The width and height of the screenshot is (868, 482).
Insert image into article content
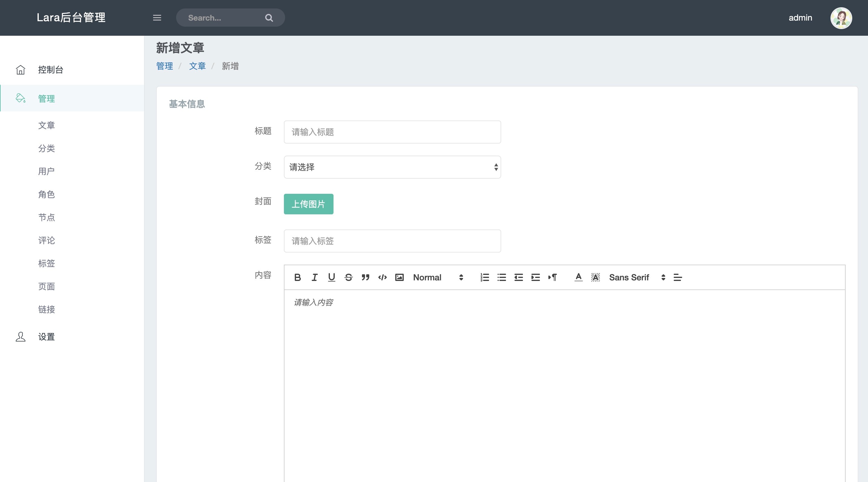tap(399, 277)
